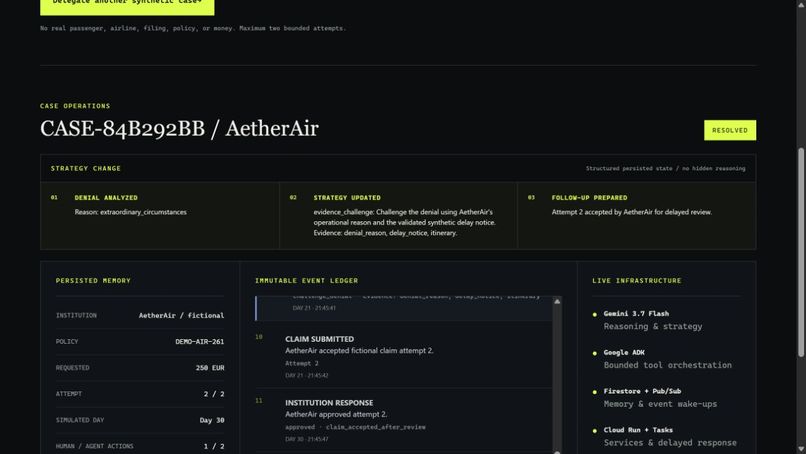Click the approved claim_accepted_after_review text
806x454 pixels.
(x=355, y=427)
